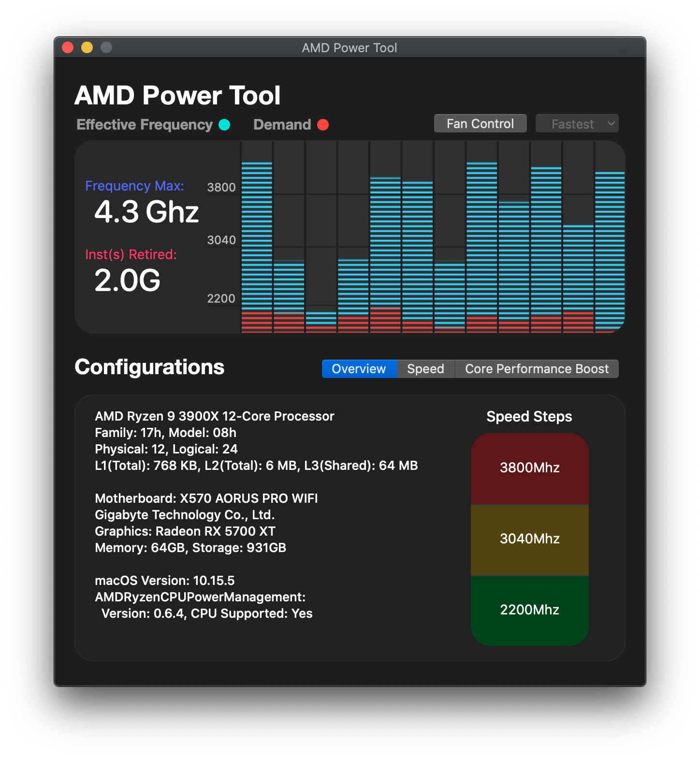
Task: Click the last core's frequency bar
Action: 610,251
